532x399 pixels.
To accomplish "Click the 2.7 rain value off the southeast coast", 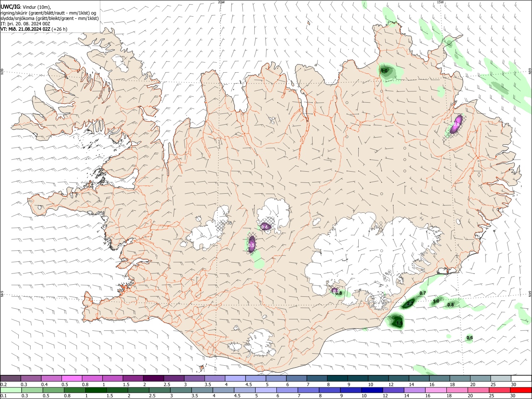I will point(410,304).
